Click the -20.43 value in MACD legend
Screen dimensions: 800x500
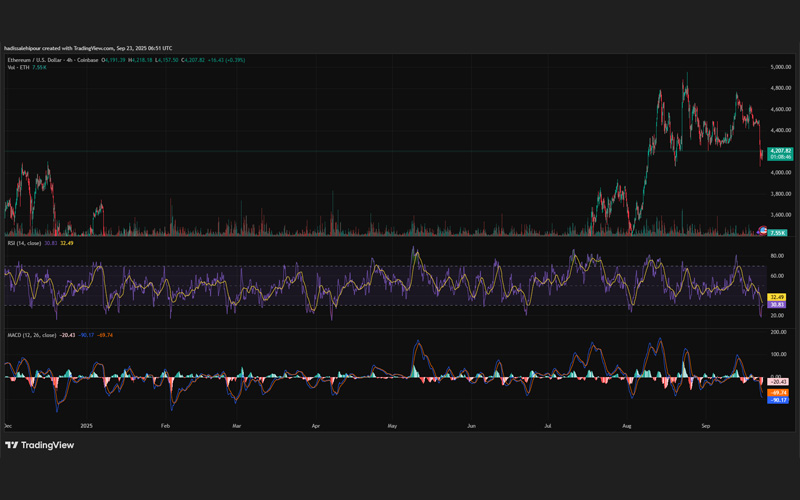(x=67, y=335)
